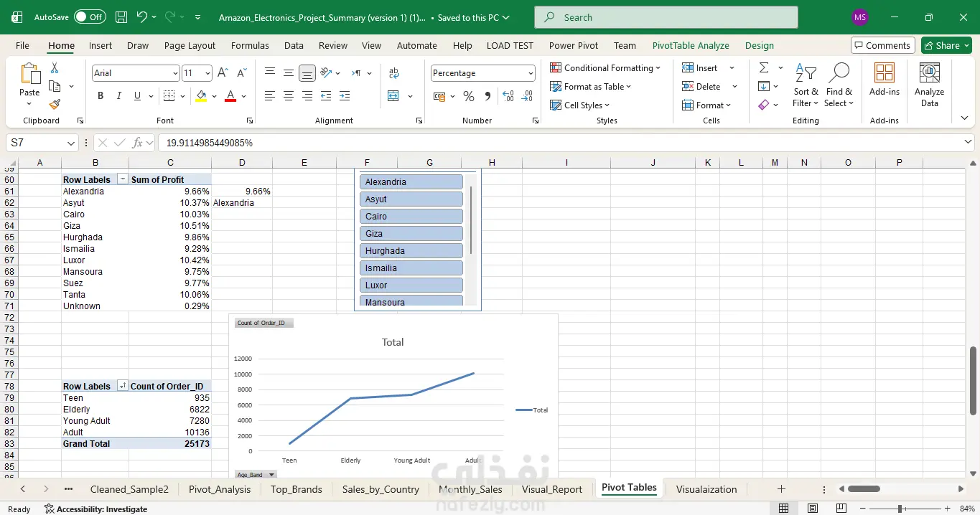Open the Analyze Data tool
Viewport: 980px width, 515px height.
pos(929,85)
